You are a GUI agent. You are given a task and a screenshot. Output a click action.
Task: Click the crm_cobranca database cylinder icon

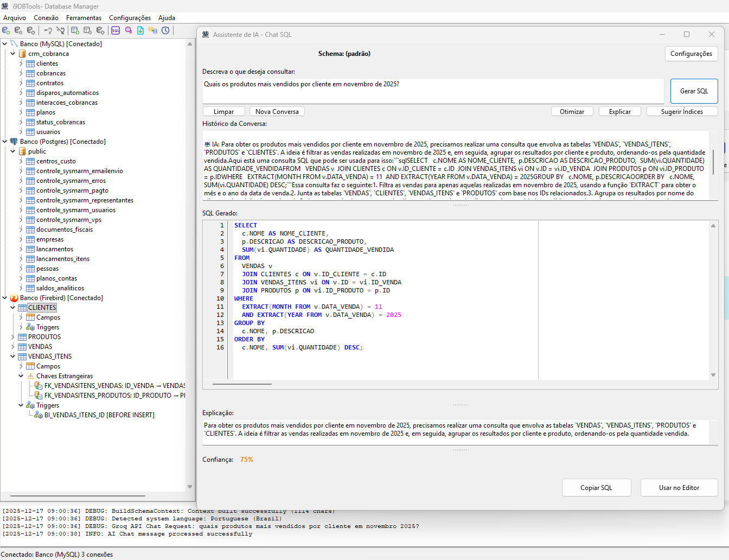pyautogui.click(x=22, y=54)
